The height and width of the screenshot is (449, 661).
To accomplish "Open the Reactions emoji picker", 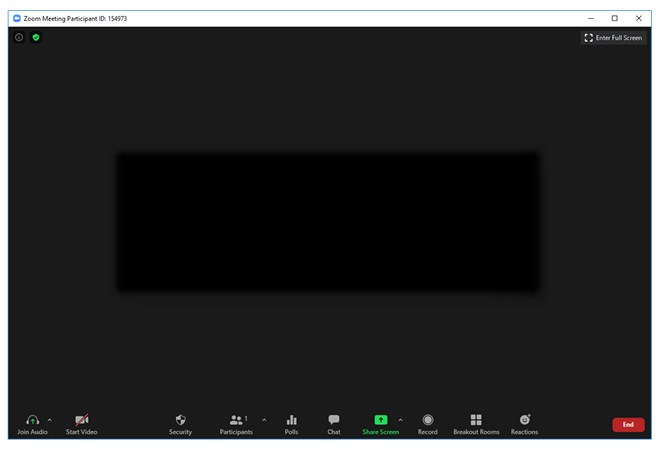I will [x=524, y=421].
